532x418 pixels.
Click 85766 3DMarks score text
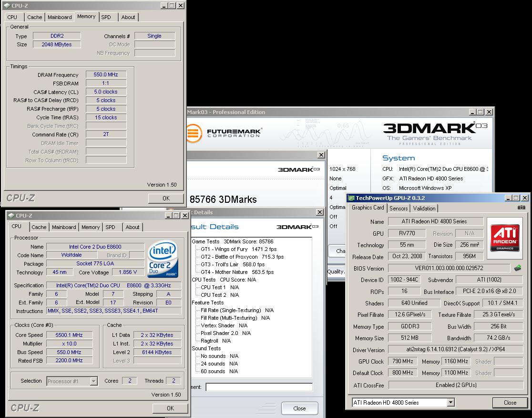point(223,199)
